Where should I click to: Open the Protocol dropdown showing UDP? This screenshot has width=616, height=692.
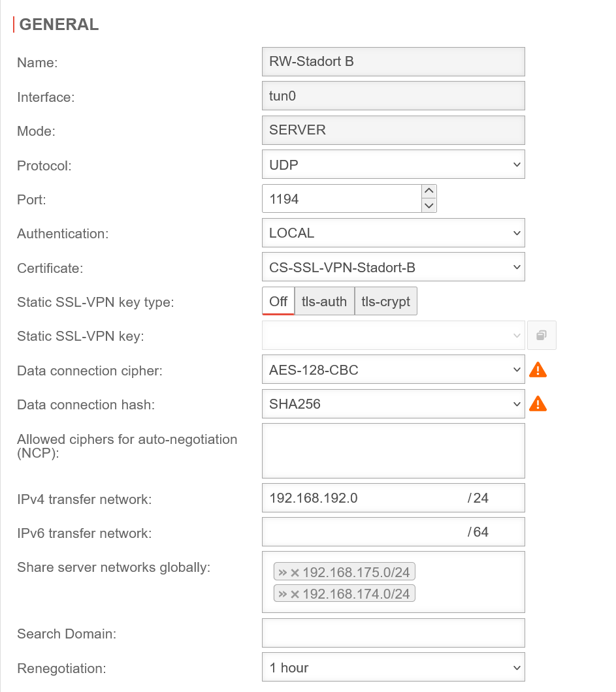coord(393,165)
